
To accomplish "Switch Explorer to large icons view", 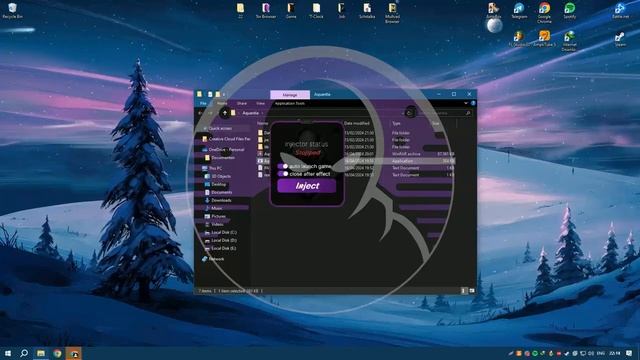I will 472,291.
